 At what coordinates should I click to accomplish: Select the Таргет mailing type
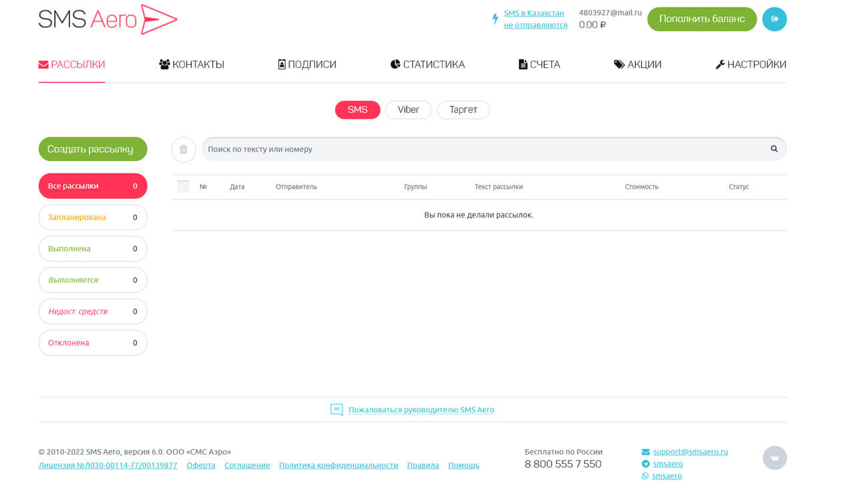(x=463, y=110)
